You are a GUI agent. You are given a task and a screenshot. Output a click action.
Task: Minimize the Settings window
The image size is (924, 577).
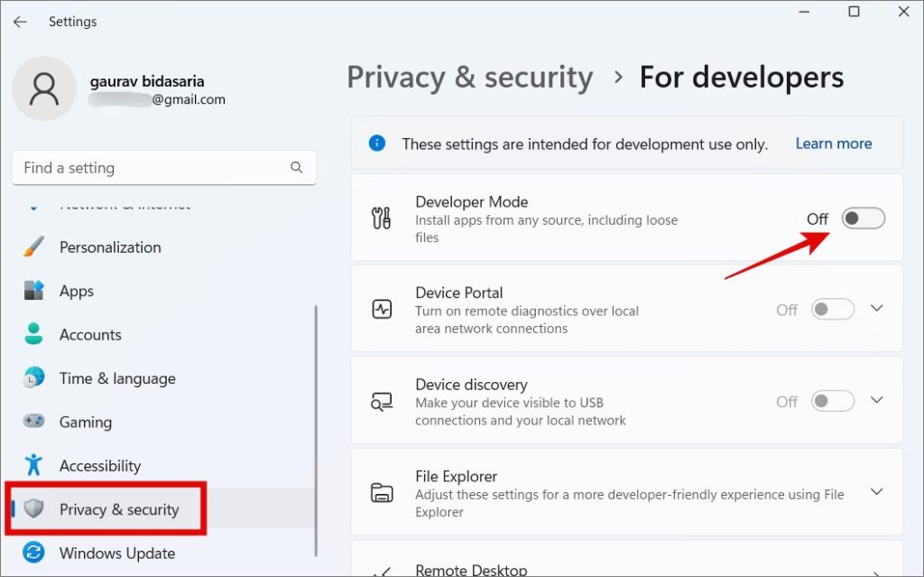coord(804,11)
